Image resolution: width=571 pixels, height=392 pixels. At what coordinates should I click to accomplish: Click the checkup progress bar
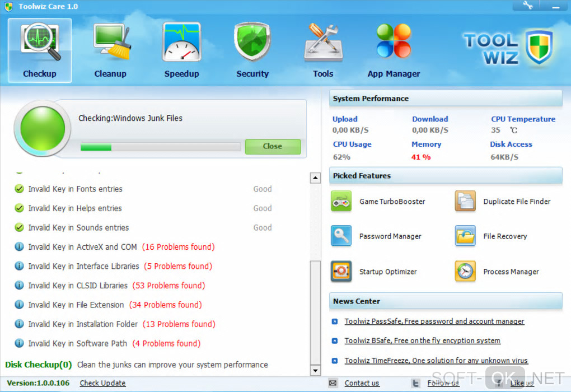click(161, 147)
